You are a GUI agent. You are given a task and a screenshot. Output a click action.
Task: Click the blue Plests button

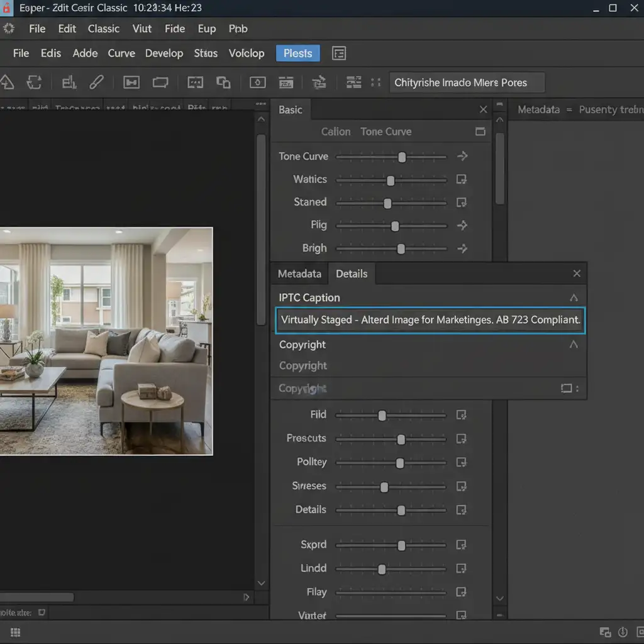point(297,53)
